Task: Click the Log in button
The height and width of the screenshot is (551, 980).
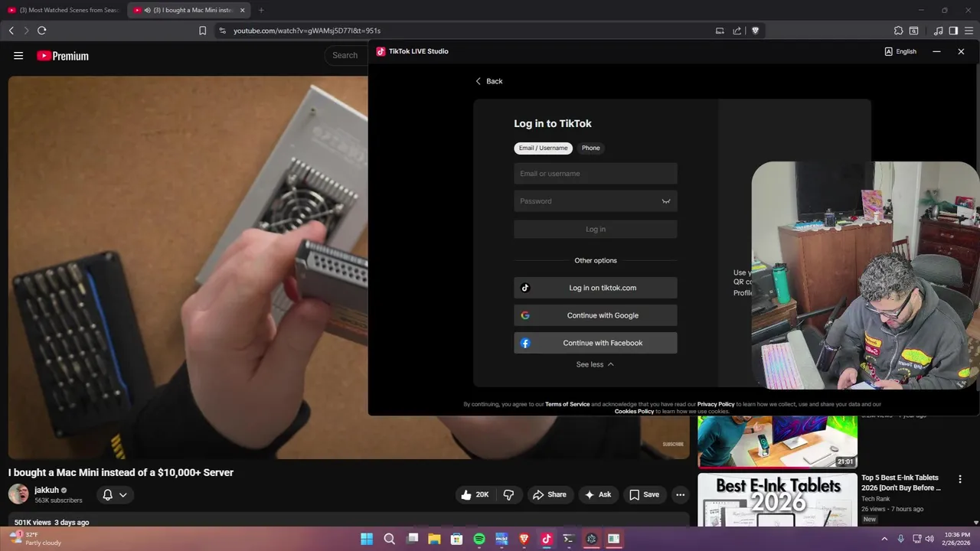Action: pyautogui.click(x=596, y=229)
